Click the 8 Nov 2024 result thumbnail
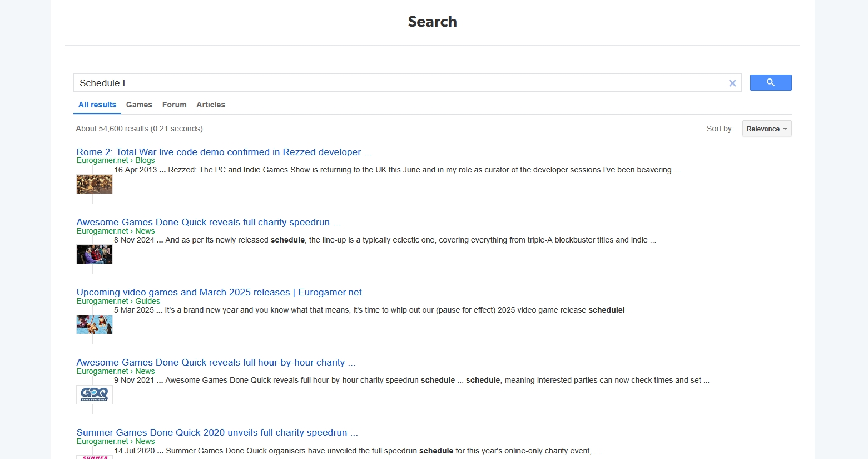868x459 pixels. point(95,254)
